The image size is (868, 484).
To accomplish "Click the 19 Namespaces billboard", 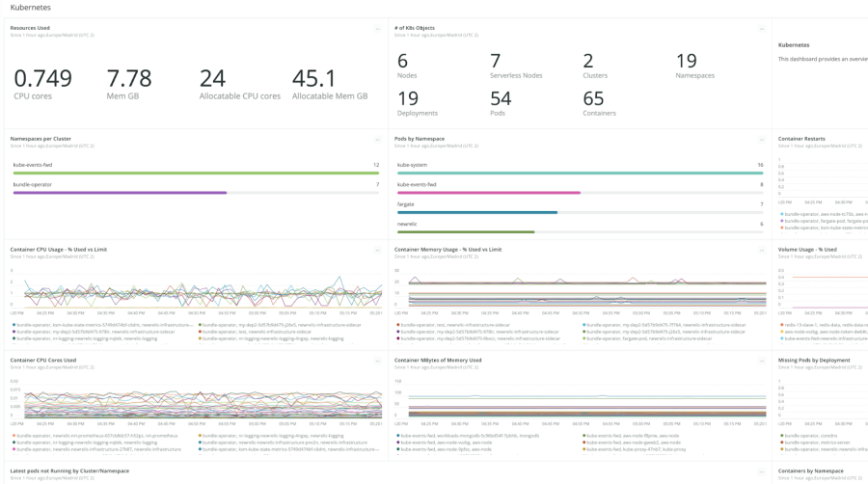I will pos(694,66).
